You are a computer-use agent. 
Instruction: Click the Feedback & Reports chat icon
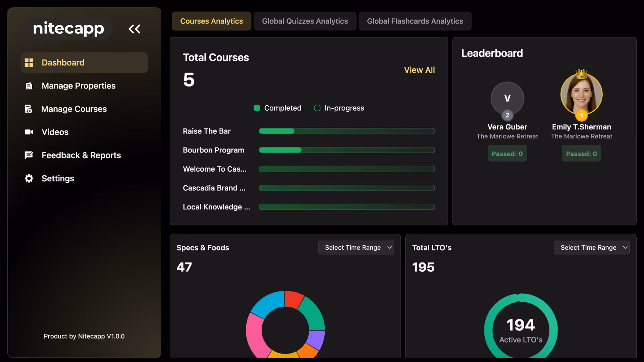[29, 155]
